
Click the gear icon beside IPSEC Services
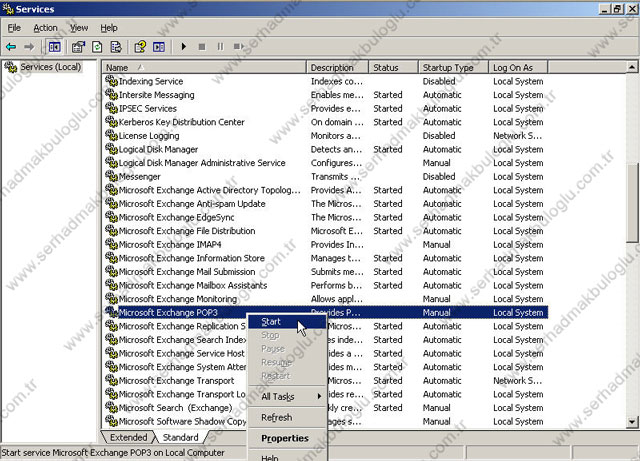111,108
